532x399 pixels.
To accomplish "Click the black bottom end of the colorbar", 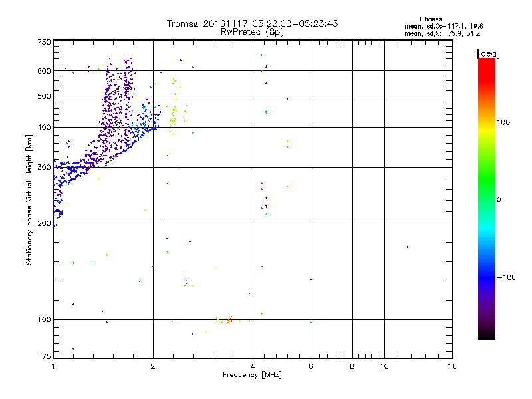I will click(487, 334).
